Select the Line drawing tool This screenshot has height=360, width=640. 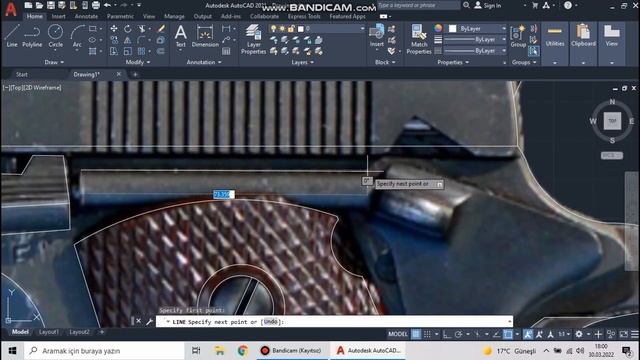pos(12,36)
